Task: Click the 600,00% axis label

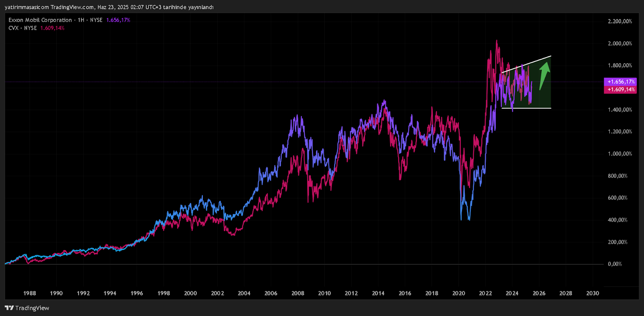Action: click(x=617, y=198)
